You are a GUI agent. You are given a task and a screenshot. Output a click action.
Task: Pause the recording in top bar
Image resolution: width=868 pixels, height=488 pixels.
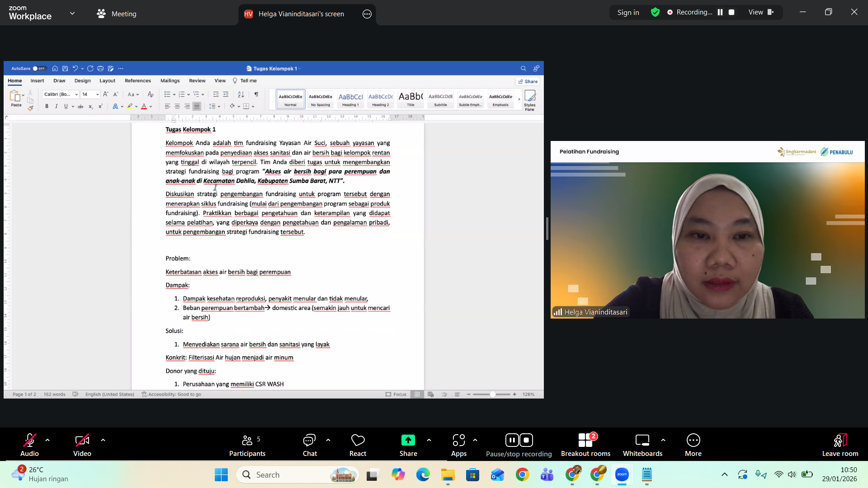click(720, 12)
